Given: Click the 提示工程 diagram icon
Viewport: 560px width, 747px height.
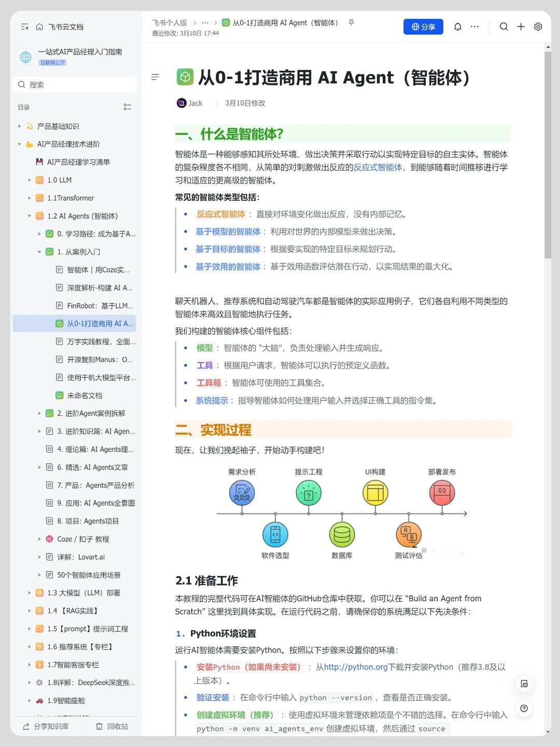Looking at the screenshot, I should tap(309, 493).
